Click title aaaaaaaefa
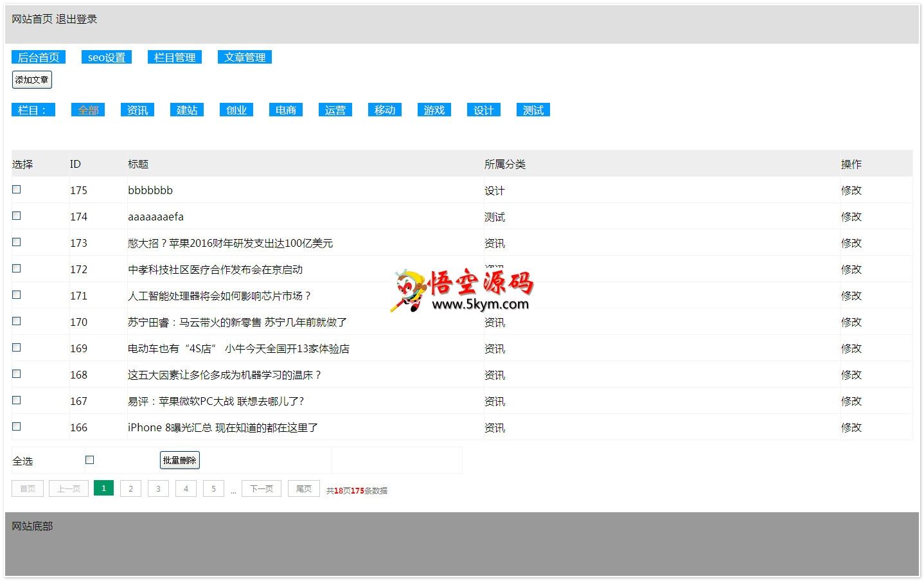Viewport: 924px width, 581px height. tap(155, 217)
